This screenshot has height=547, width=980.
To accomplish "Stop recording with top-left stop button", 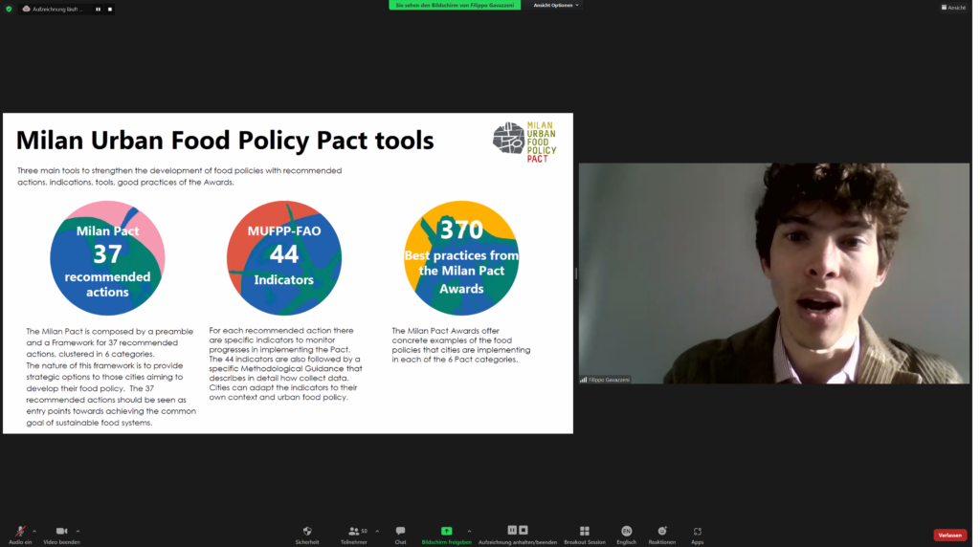I will point(109,9).
